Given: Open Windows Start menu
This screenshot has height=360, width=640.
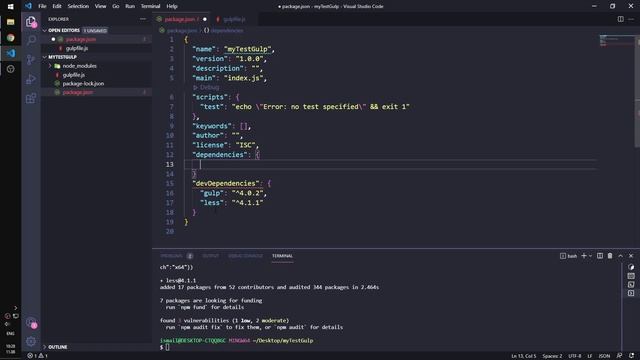Looking at the screenshot, I should (x=11, y=7).
